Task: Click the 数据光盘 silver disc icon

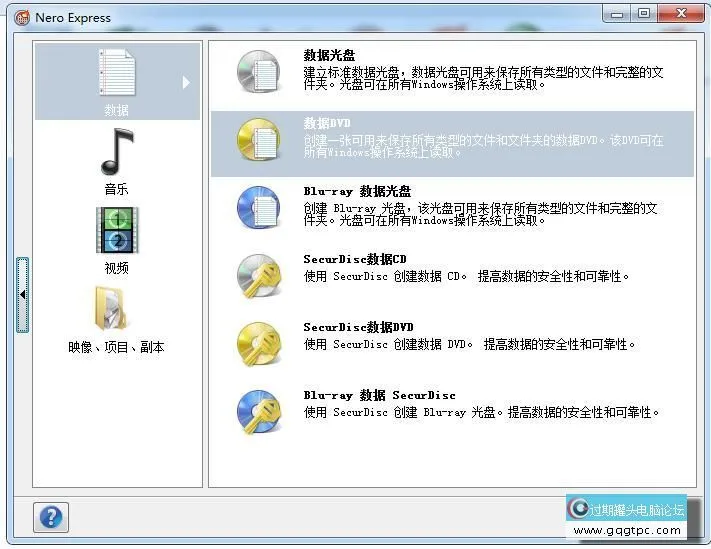Action: point(259,72)
